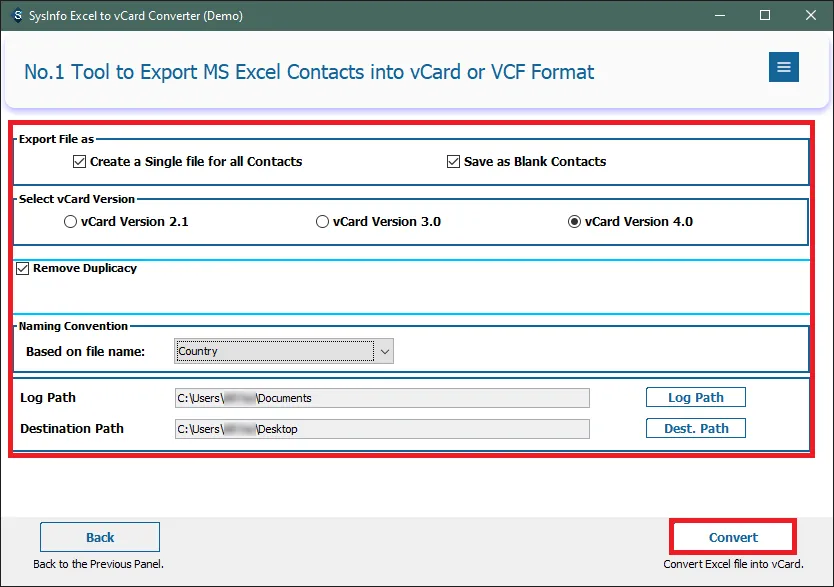Click the Destination Path text field
Viewport: 834px width, 587px height.
click(x=382, y=429)
